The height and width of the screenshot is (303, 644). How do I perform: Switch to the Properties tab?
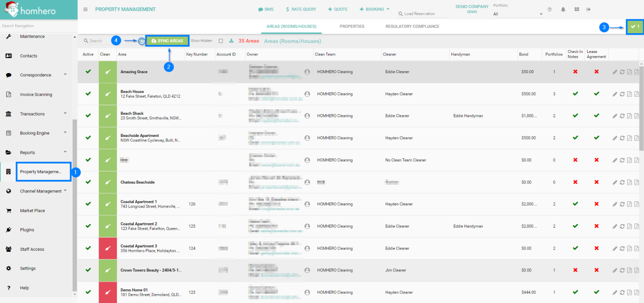[352, 26]
